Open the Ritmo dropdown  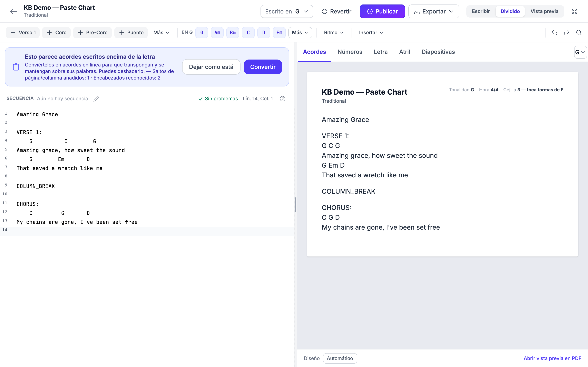[x=334, y=33]
